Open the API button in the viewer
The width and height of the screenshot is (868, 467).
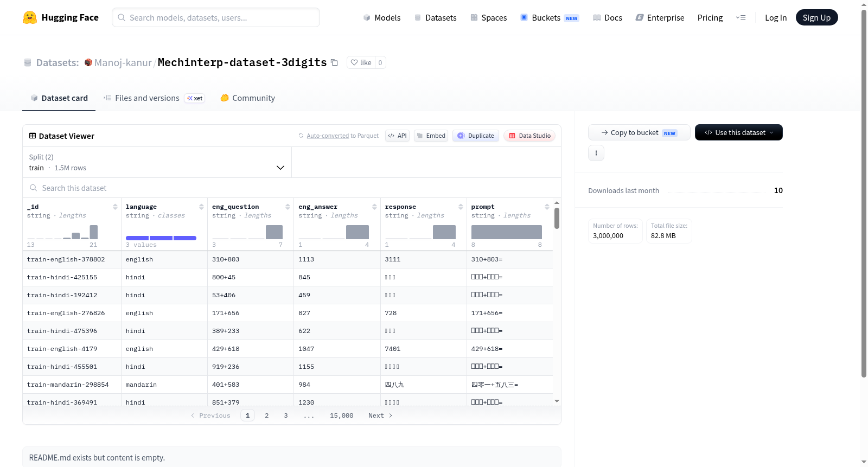tap(397, 136)
